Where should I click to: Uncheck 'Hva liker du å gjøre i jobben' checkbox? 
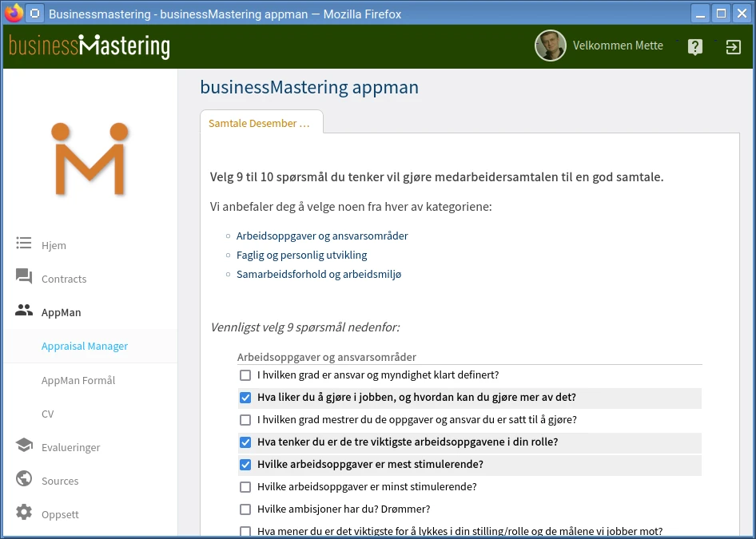click(x=245, y=398)
